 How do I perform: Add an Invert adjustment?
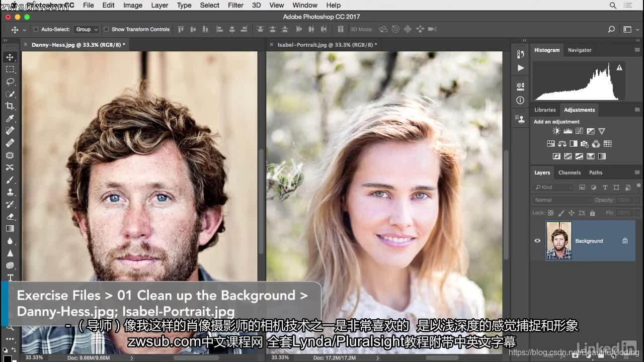click(x=556, y=156)
